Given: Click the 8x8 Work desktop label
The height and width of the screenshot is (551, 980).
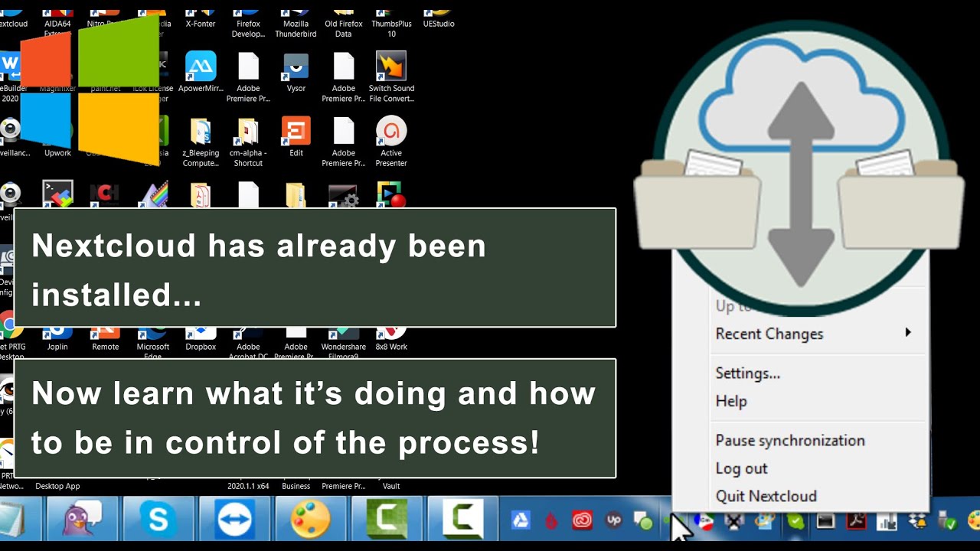Looking at the screenshot, I should pos(391,347).
